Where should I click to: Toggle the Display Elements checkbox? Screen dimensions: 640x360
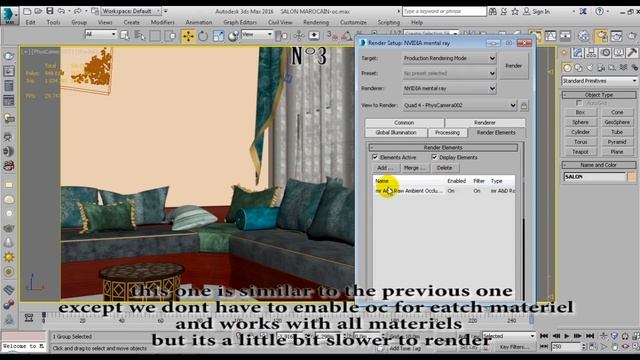coord(434,157)
